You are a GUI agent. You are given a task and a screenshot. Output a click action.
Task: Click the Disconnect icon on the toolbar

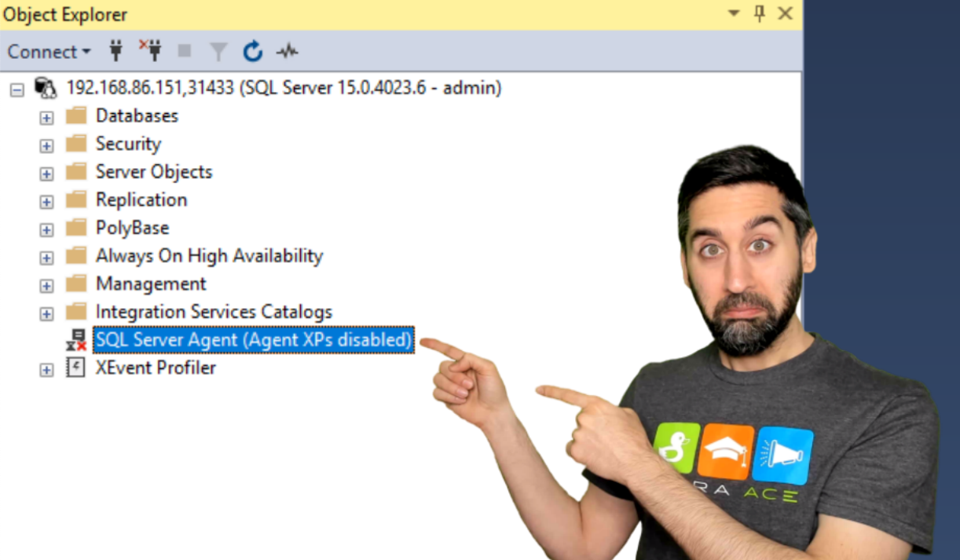(149, 50)
